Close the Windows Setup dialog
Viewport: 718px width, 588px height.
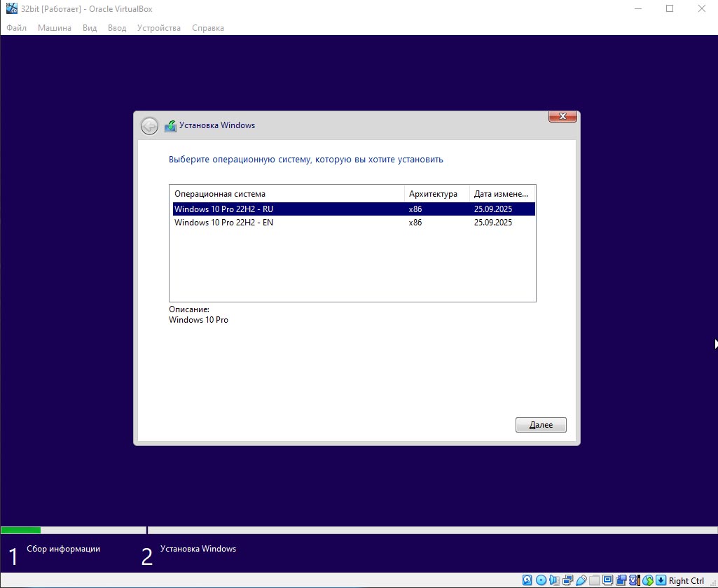click(562, 116)
